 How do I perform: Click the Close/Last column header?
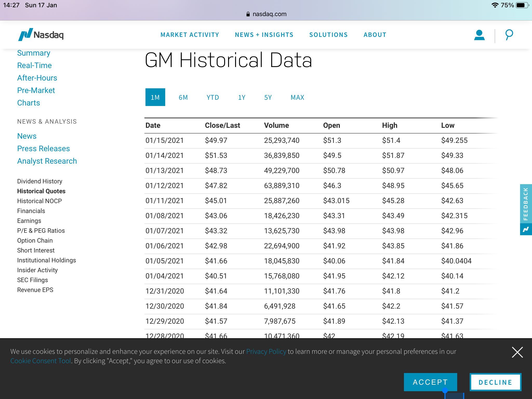click(222, 125)
